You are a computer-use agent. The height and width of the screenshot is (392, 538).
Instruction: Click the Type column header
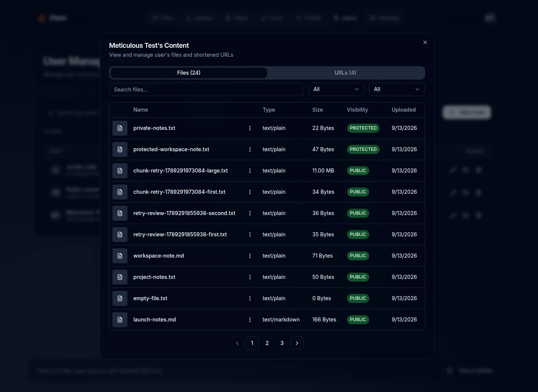pyautogui.click(x=269, y=110)
